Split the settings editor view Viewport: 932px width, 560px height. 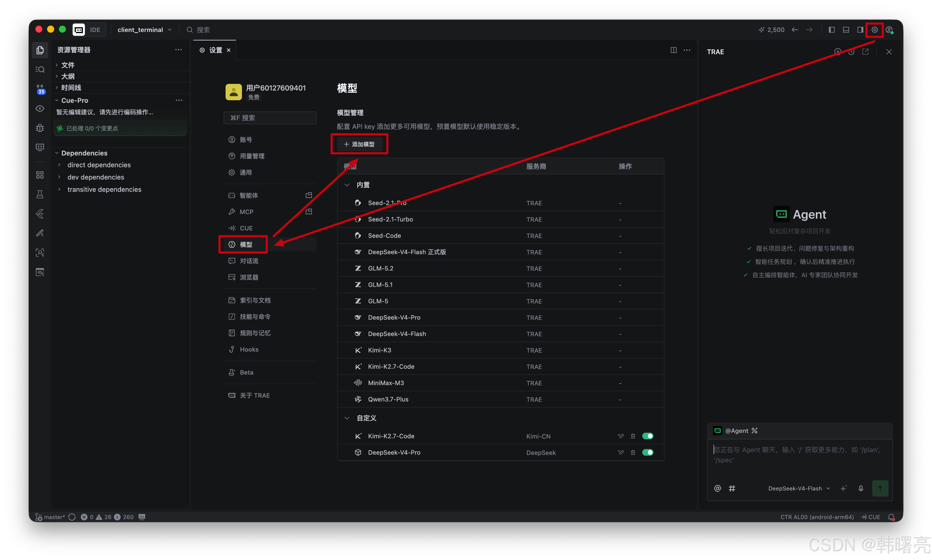pyautogui.click(x=673, y=50)
